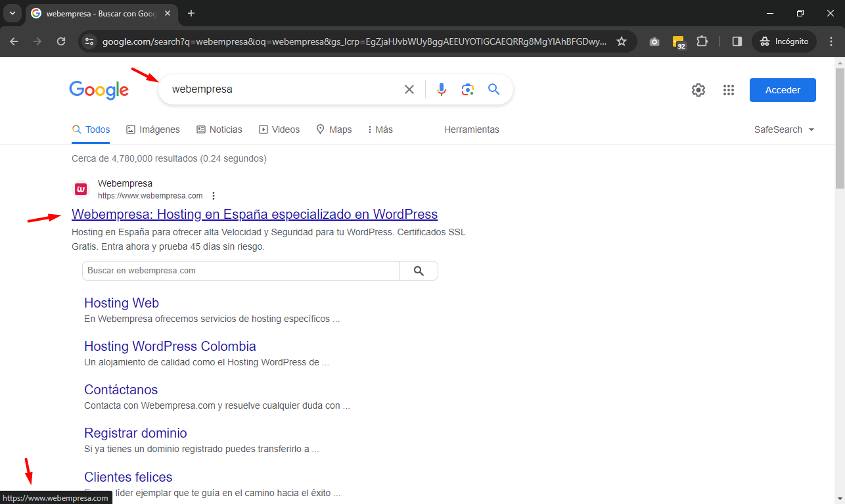Close the webempresa search tab
The height and width of the screenshot is (504, 845).
(x=168, y=13)
